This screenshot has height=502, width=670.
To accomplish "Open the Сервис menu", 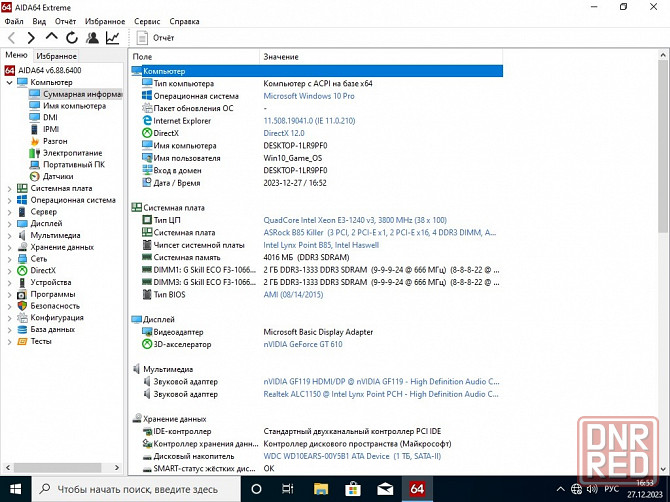I will [x=147, y=20].
